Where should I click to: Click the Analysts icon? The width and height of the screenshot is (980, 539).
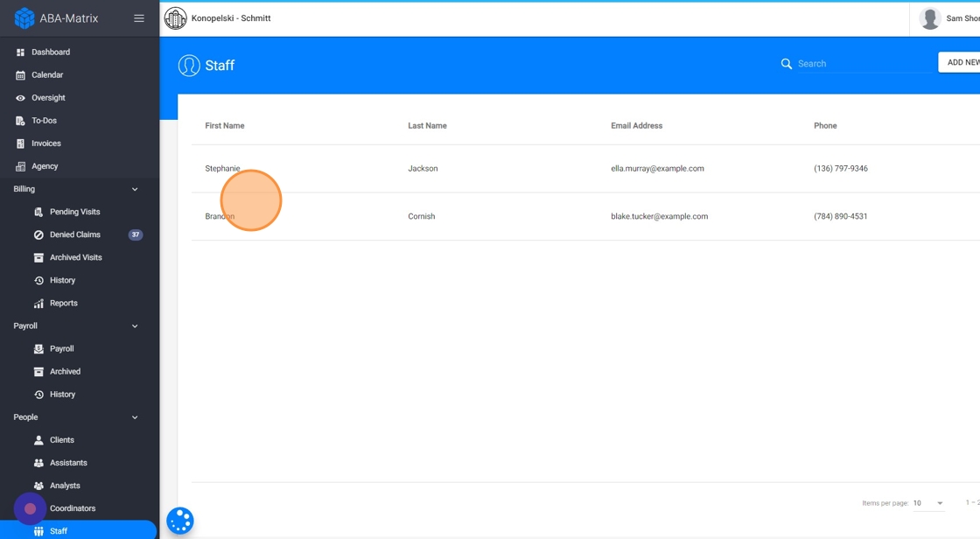click(38, 486)
